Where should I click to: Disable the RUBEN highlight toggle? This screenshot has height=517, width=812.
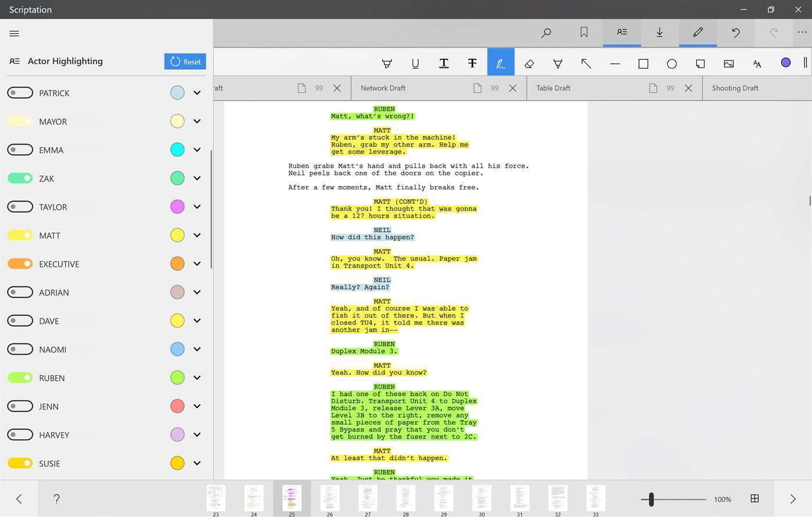[x=20, y=378]
